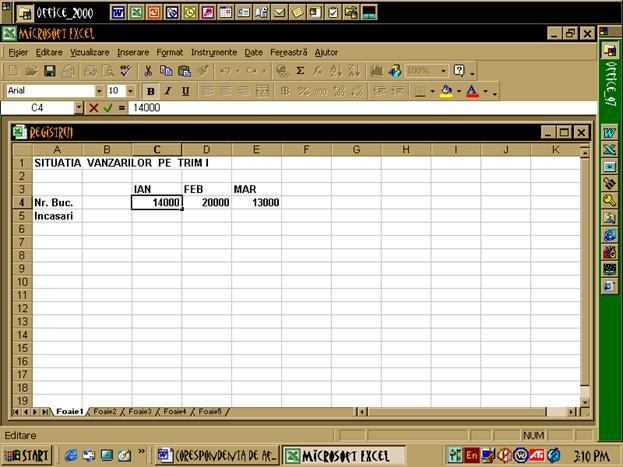
Task: Click the En language indicator in tray
Action: [472, 455]
